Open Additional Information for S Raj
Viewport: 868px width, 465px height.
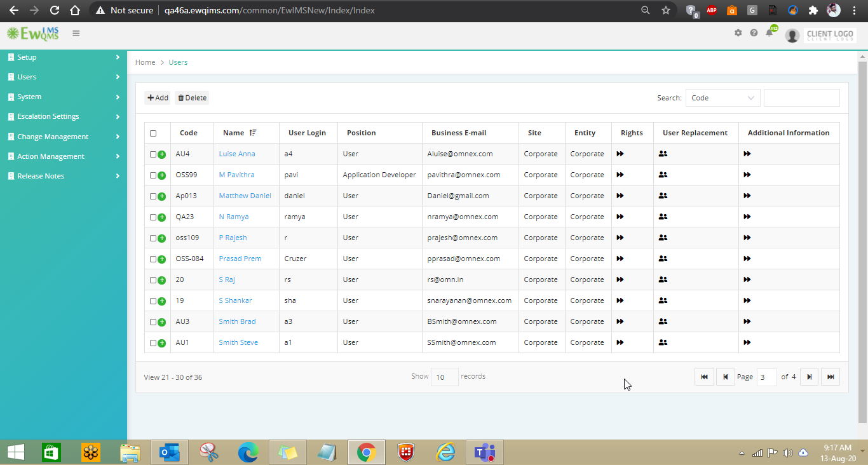tap(747, 280)
